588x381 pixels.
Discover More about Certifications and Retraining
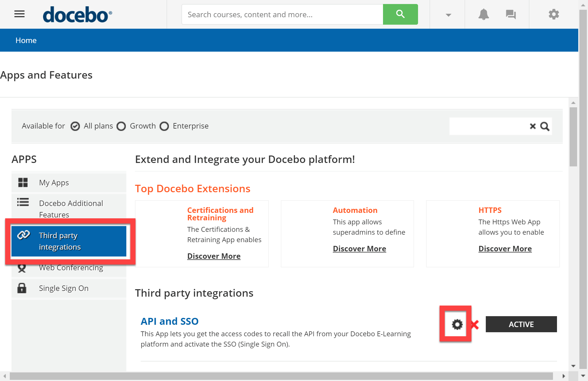pos(214,256)
